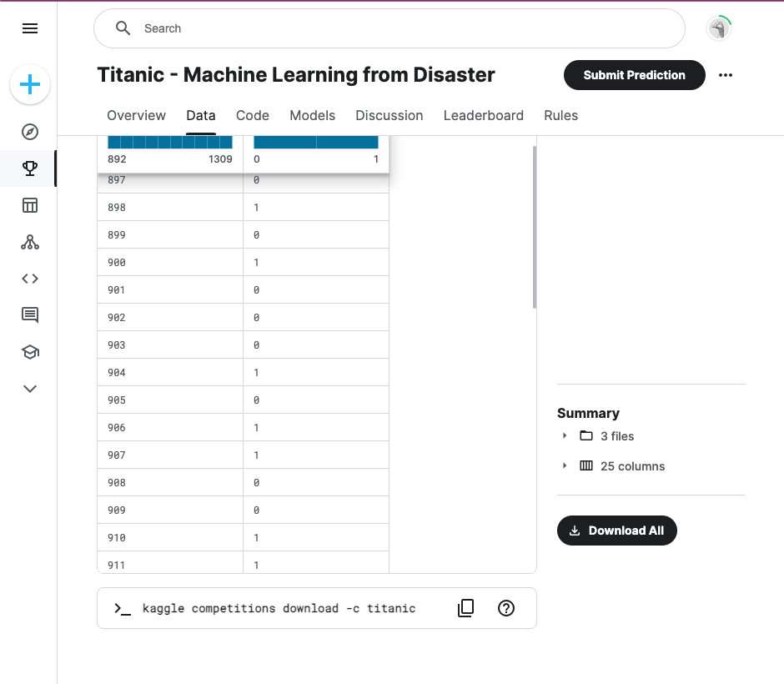784x684 pixels.
Task: Expand the 3 files summary item
Action: 565,436
